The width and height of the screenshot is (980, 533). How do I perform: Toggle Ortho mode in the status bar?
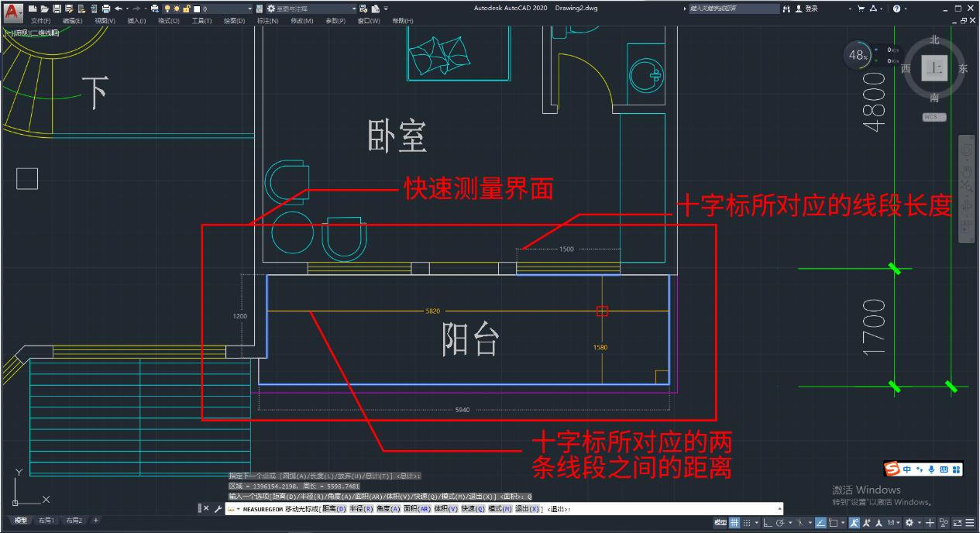coord(768,522)
